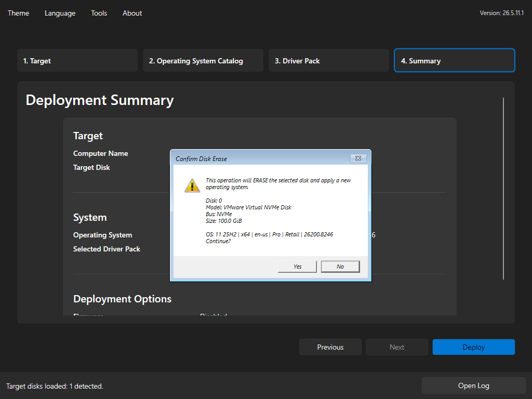Click the yellow warning triangle icon
This screenshot has height=399, width=532.
192,185
